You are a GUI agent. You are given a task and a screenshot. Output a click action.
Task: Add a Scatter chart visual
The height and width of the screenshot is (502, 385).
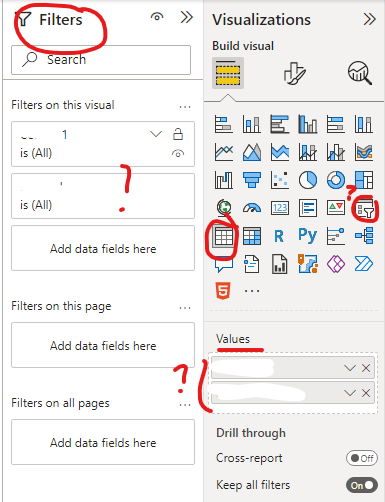(x=280, y=180)
